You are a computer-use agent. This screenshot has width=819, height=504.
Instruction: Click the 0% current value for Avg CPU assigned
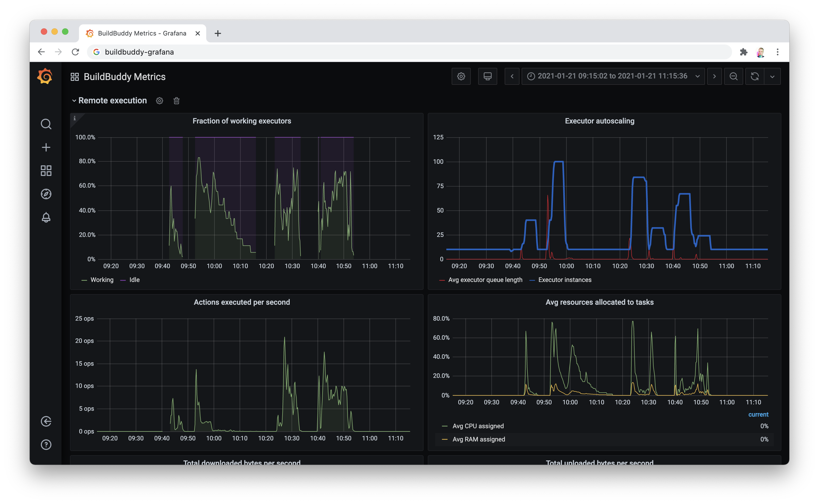764,426
